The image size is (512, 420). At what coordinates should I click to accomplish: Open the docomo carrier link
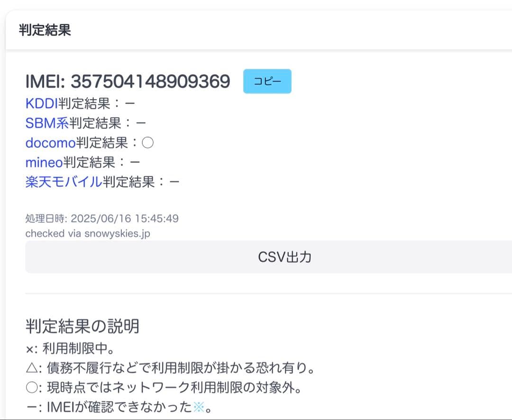click(x=51, y=143)
